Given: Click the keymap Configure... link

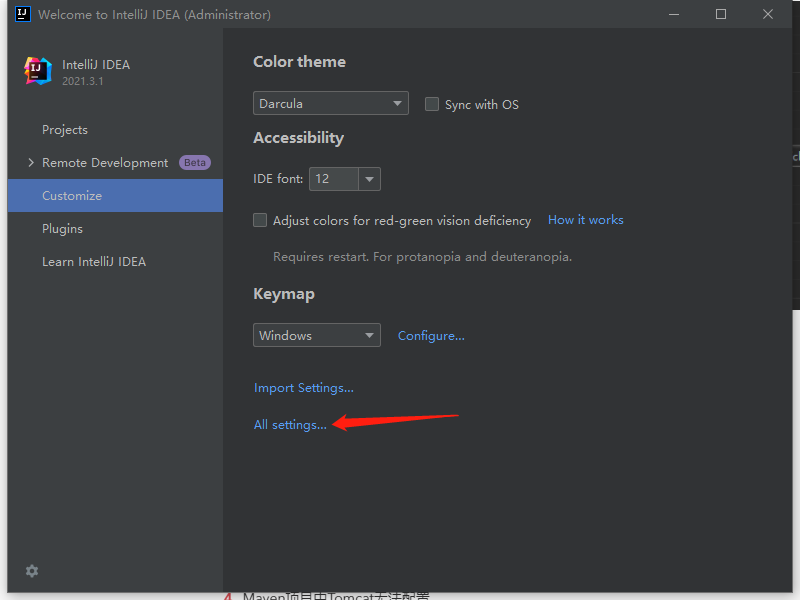Looking at the screenshot, I should 431,336.
